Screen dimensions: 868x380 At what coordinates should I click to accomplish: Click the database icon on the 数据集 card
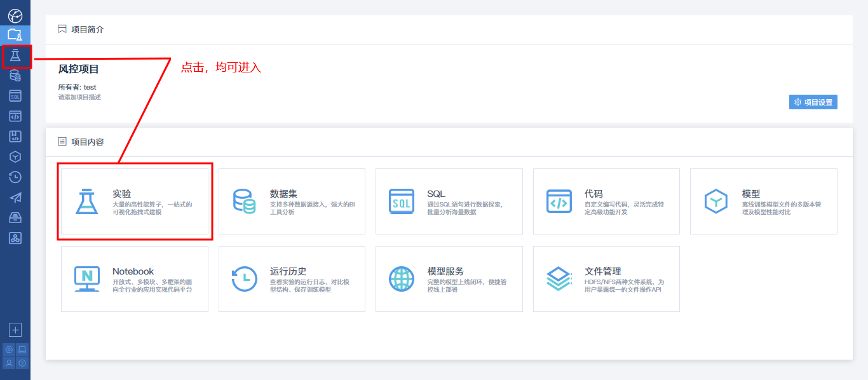click(x=244, y=201)
